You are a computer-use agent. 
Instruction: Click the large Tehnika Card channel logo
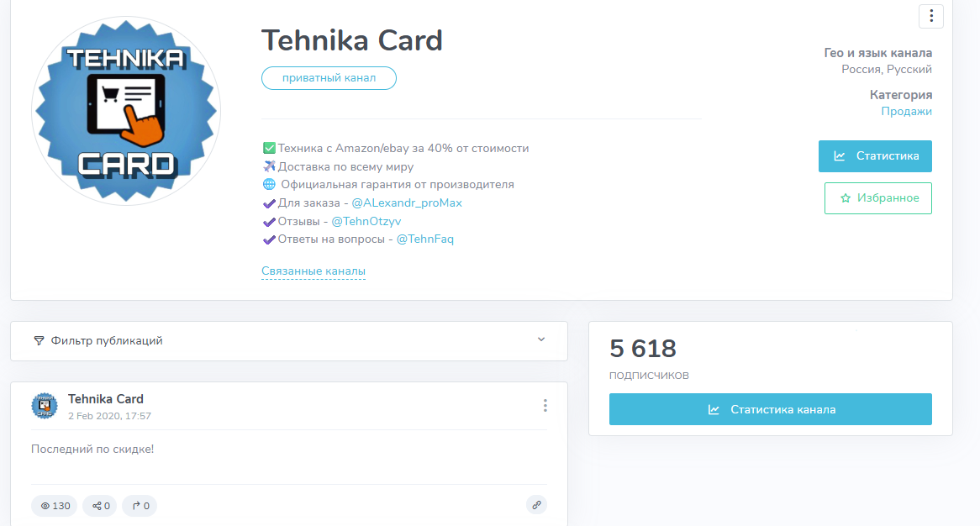pyautogui.click(x=126, y=110)
